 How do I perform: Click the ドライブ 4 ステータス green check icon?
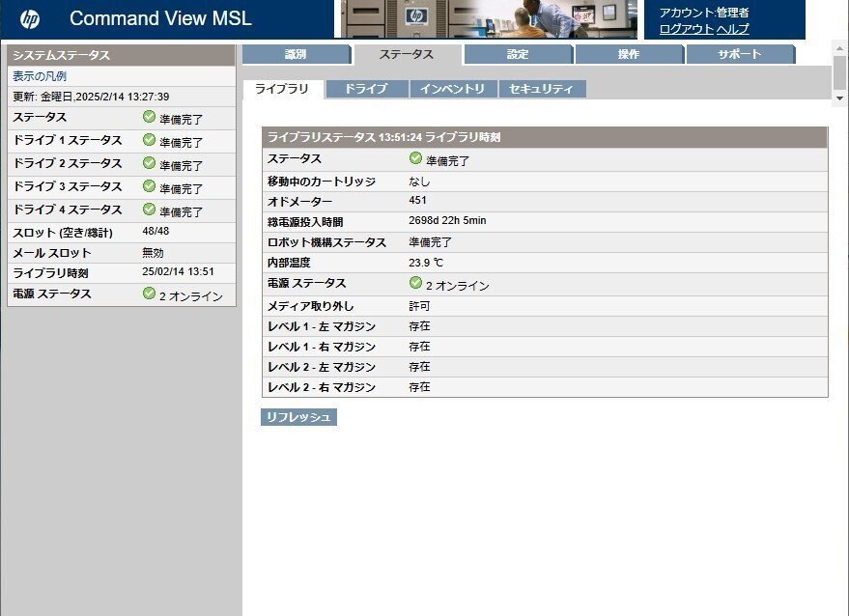(149, 210)
